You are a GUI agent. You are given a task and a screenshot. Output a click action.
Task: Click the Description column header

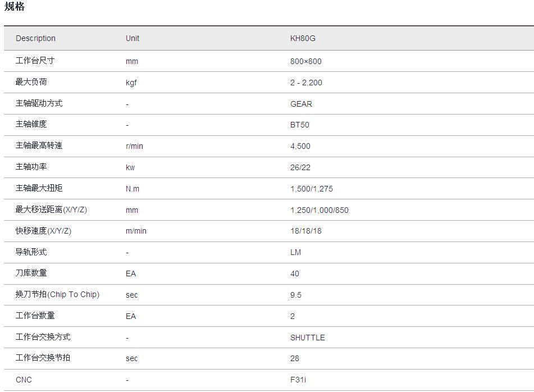pyautogui.click(x=35, y=38)
